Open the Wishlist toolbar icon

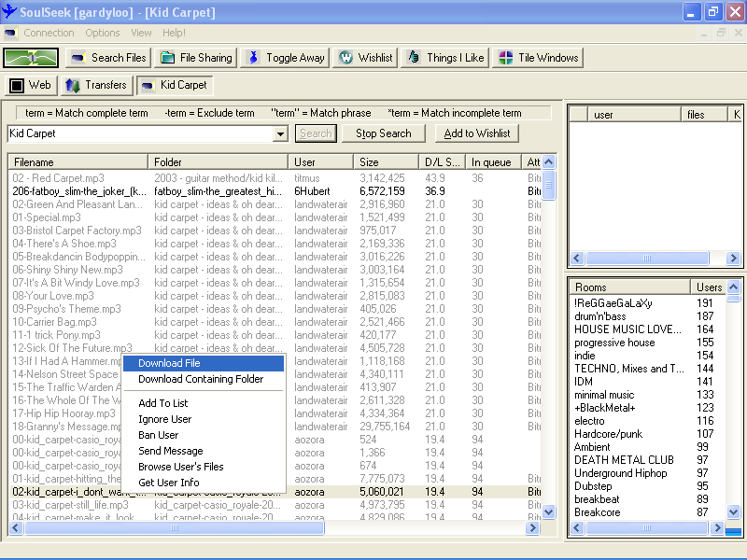[x=345, y=58]
